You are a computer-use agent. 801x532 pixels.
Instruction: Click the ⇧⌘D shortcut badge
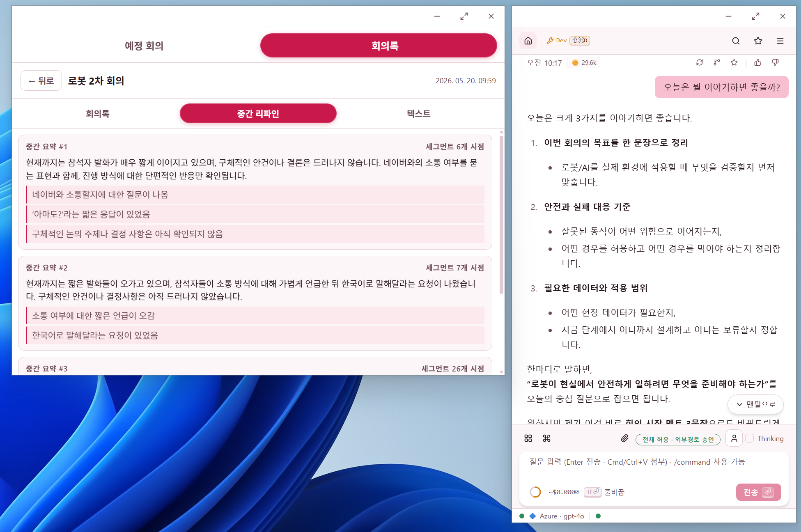(x=580, y=40)
